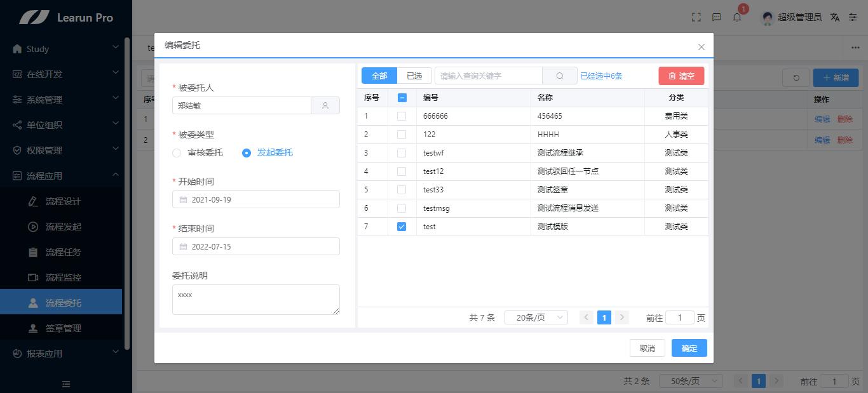Click the more options ellipsis icon
This screenshot has width=868, height=393.
tap(854, 48)
